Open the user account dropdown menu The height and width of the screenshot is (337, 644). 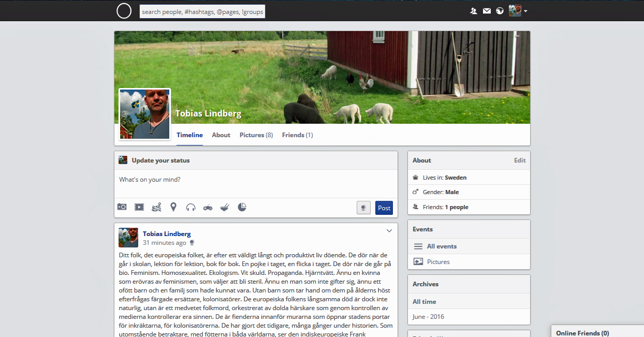(518, 10)
